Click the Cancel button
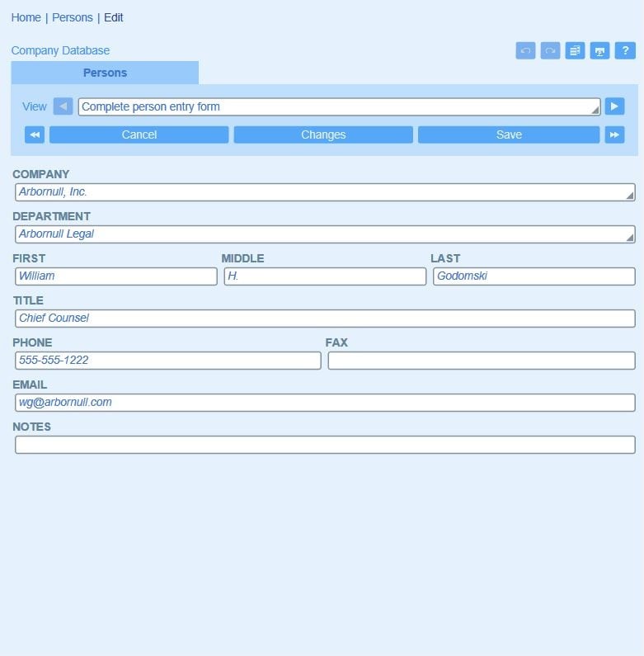 point(139,135)
